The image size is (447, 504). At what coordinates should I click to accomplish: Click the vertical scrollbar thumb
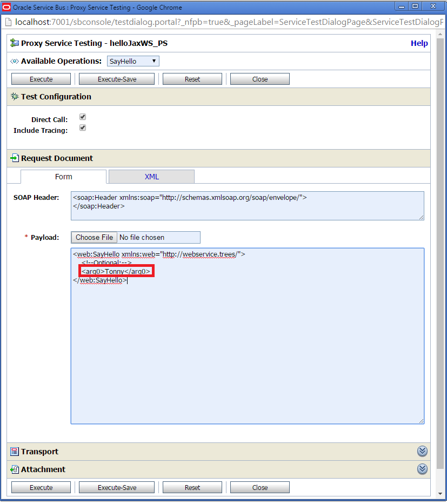(441, 253)
